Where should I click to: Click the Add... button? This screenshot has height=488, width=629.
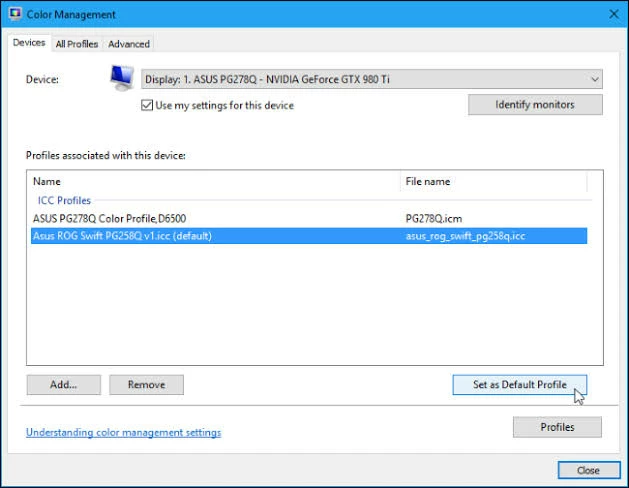click(x=64, y=385)
